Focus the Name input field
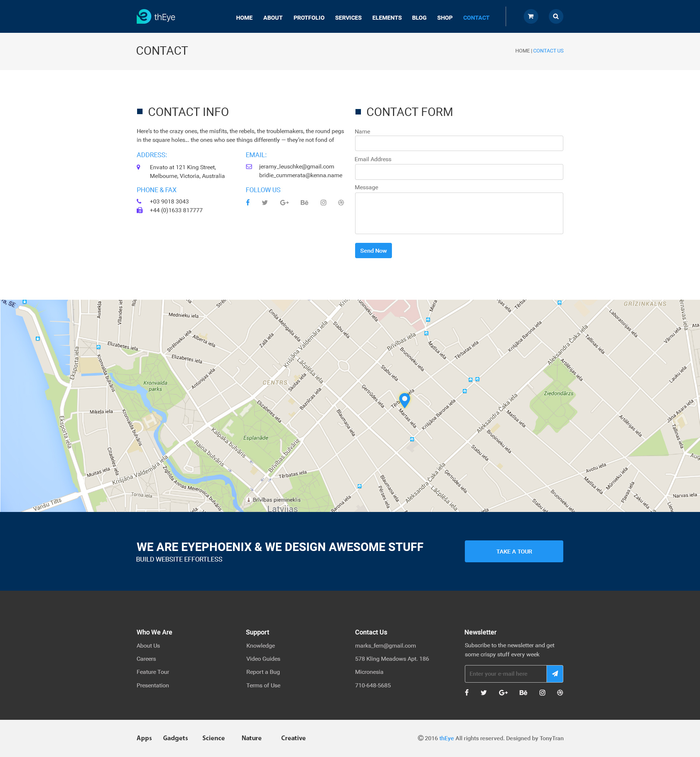Screen dimensions: 700x757 (459, 143)
